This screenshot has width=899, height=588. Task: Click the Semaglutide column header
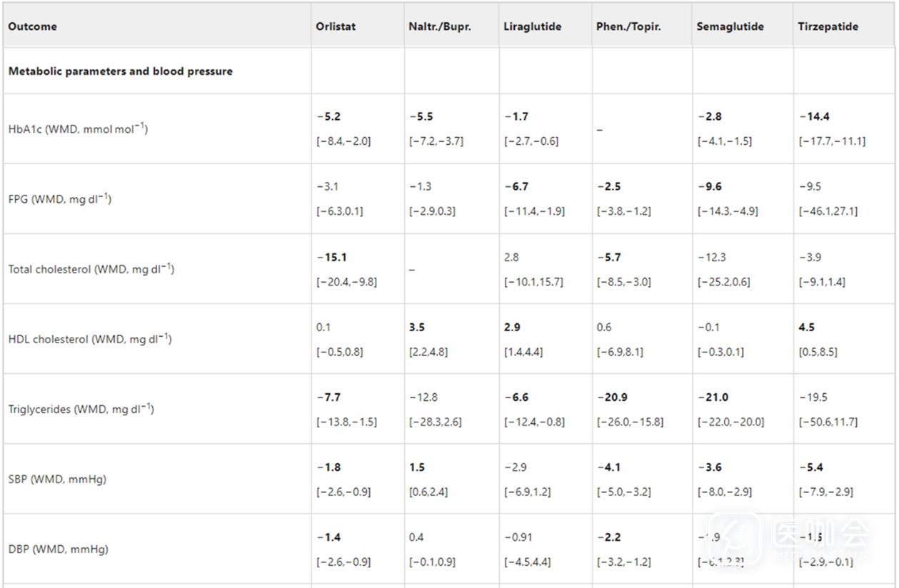tap(730, 26)
